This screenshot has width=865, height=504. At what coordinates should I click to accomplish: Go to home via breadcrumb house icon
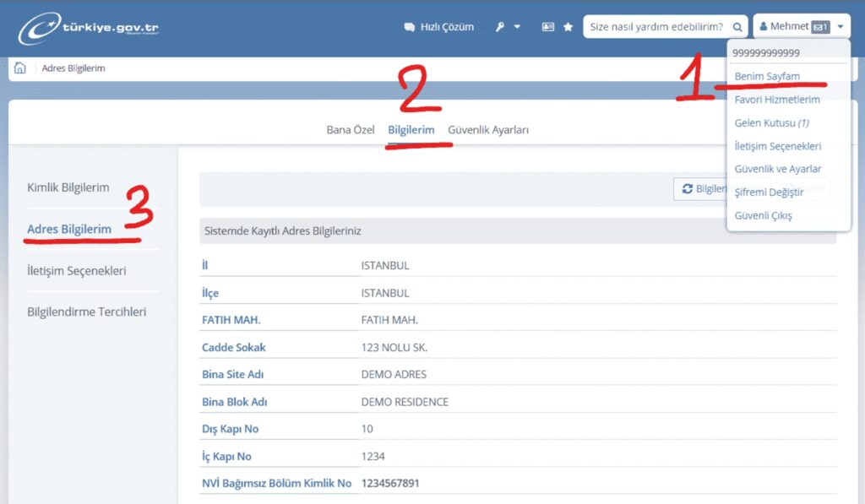point(20,68)
